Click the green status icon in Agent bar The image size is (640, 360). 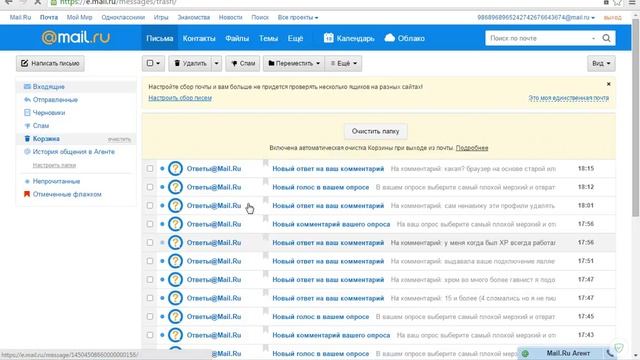(x=525, y=353)
